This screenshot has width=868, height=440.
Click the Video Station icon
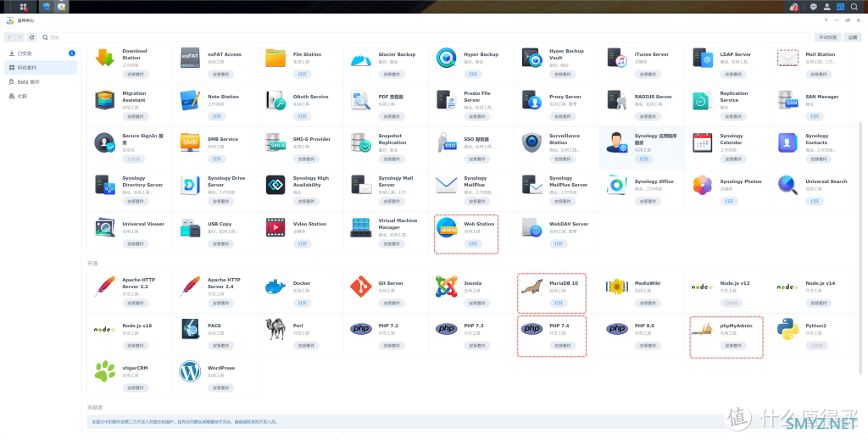click(x=275, y=227)
